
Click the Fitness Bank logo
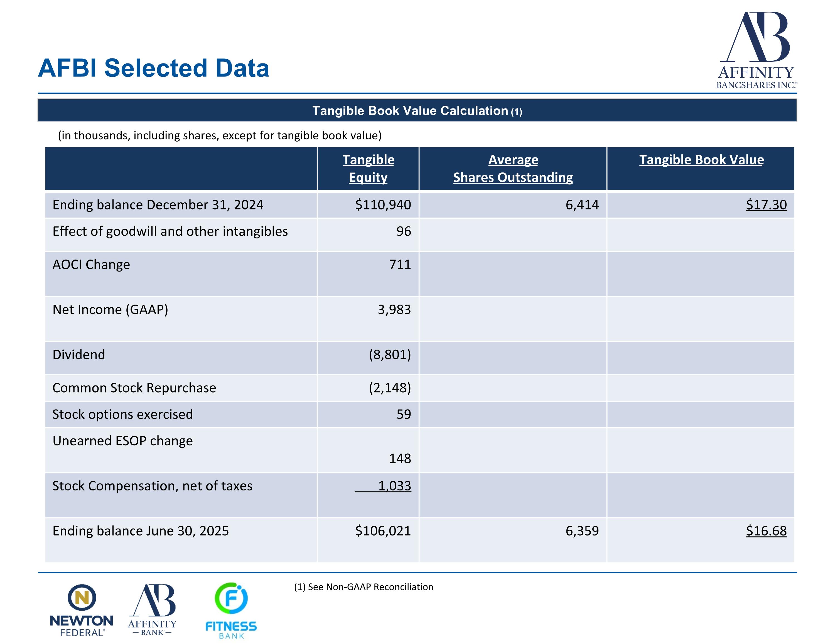click(x=231, y=611)
